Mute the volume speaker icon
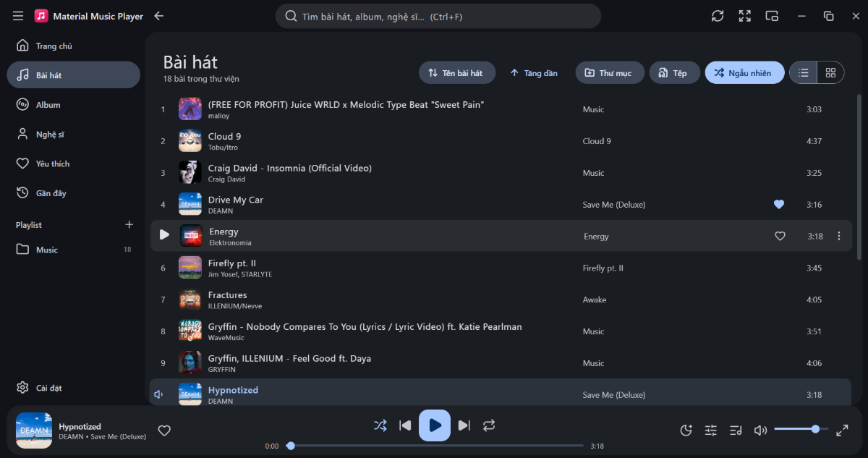This screenshot has width=868, height=458. coord(760,430)
